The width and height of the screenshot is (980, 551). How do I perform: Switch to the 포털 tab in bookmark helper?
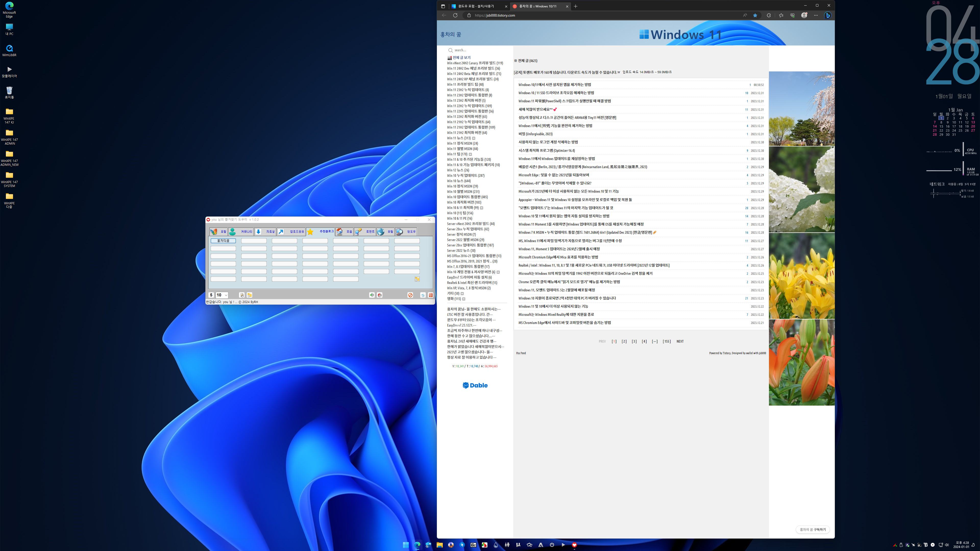[218, 232]
